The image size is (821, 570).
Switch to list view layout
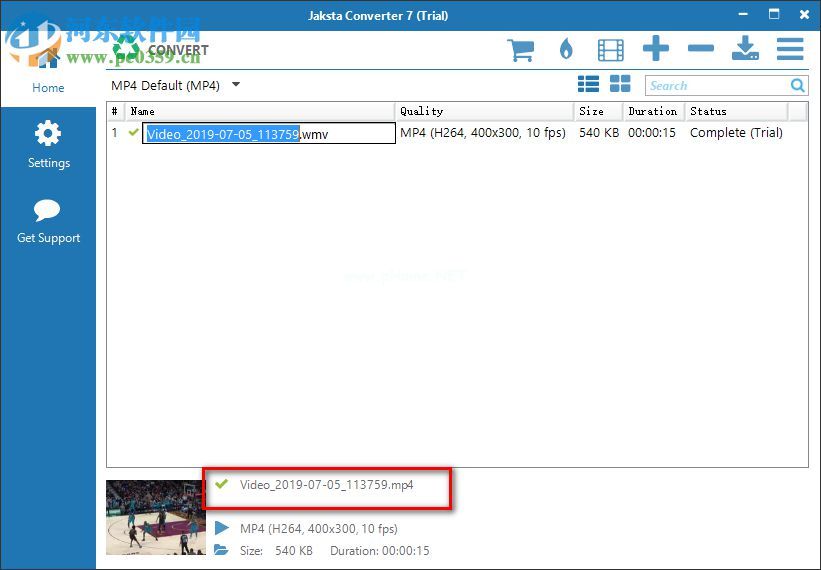tap(588, 85)
